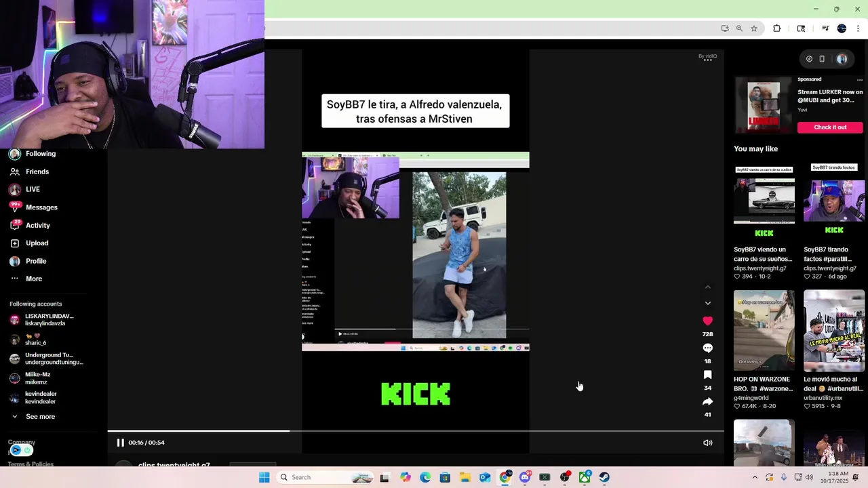Open SoyBB7 viendo un carro video thumbnail

[x=764, y=202]
